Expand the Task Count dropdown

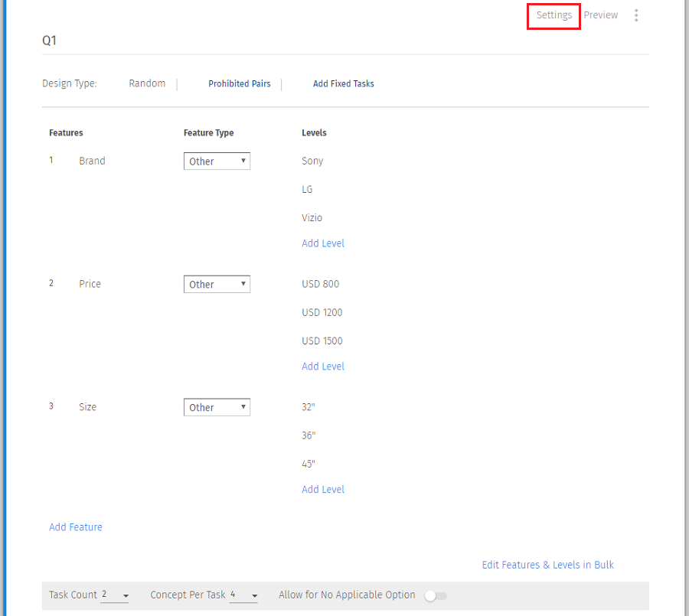coord(115,595)
